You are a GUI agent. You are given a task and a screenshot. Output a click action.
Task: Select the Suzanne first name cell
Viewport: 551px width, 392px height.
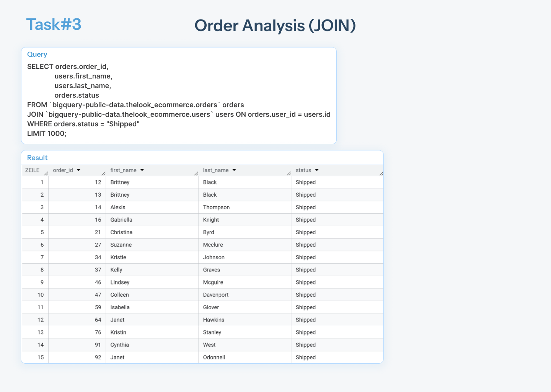pos(152,245)
